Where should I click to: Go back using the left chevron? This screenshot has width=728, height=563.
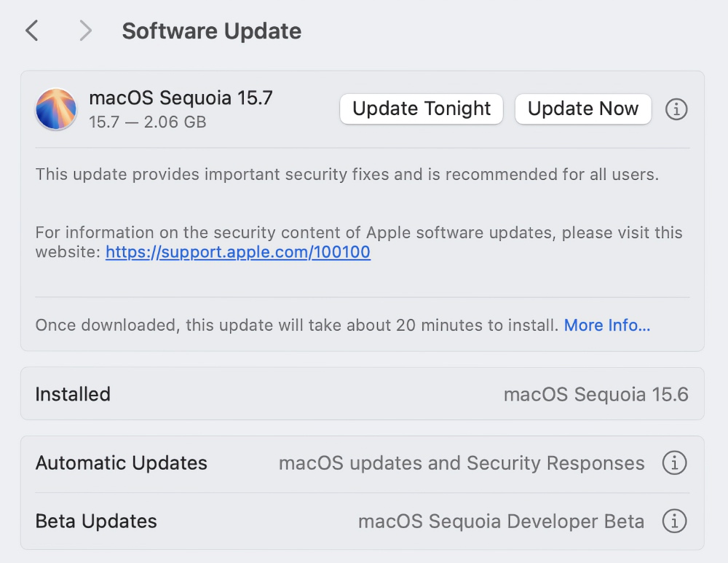click(31, 31)
